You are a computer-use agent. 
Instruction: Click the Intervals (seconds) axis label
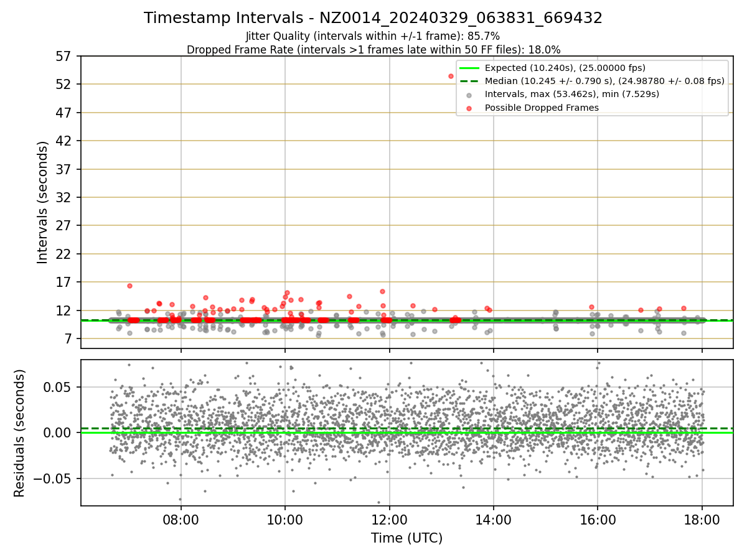coord(42,202)
